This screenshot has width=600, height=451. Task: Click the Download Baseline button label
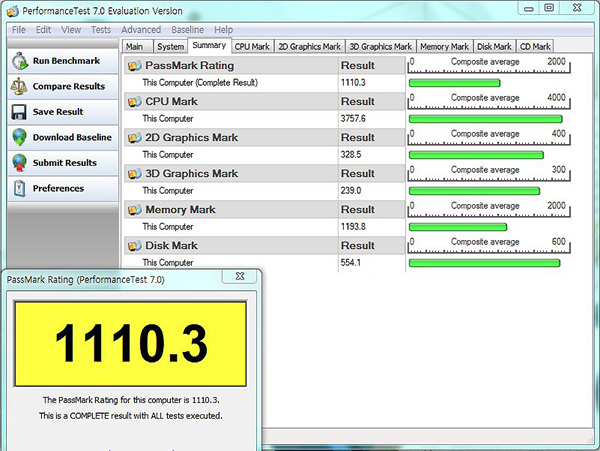[72, 137]
